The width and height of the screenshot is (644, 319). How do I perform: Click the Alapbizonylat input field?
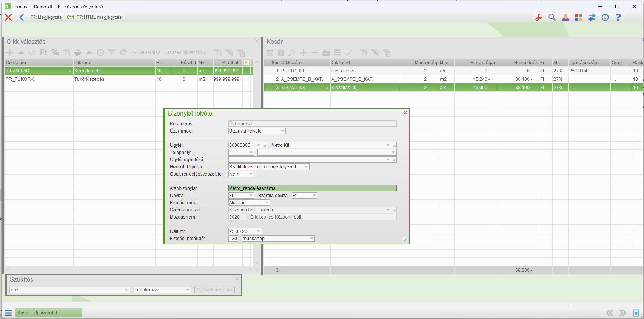[x=312, y=188]
